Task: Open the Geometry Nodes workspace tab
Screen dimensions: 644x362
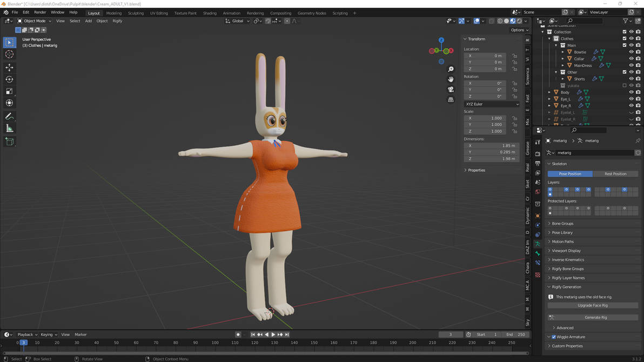Action: [x=312, y=13]
